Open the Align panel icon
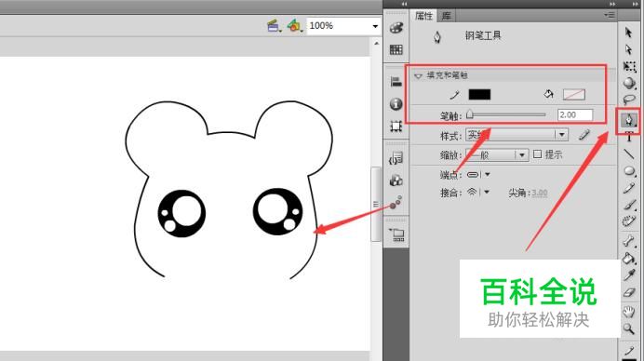 click(x=396, y=82)
